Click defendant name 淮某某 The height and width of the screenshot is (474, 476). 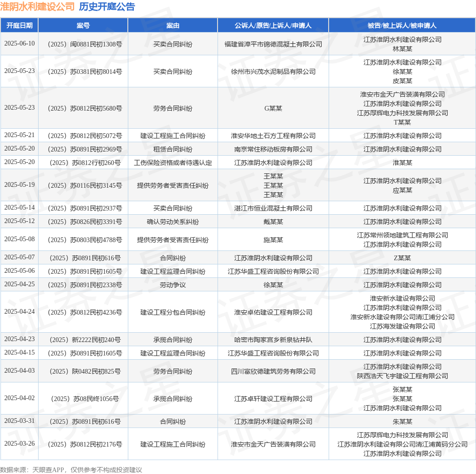[x=402, y=163]
